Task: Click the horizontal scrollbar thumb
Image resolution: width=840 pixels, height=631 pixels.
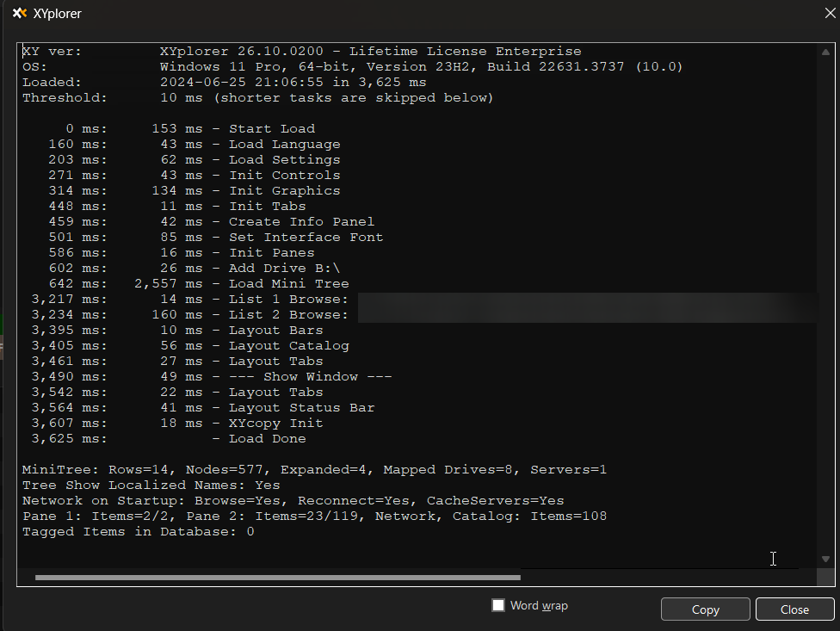Action: pos(277,578)
